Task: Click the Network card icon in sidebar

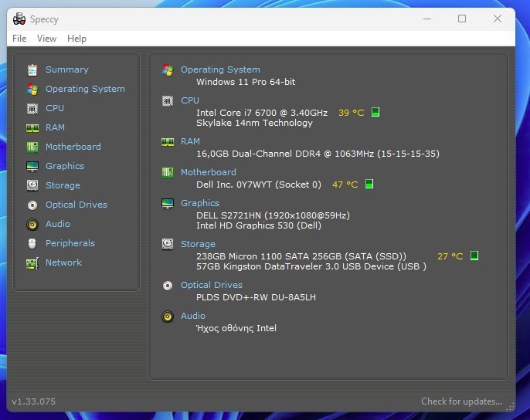Action: [x=32, y=263]
